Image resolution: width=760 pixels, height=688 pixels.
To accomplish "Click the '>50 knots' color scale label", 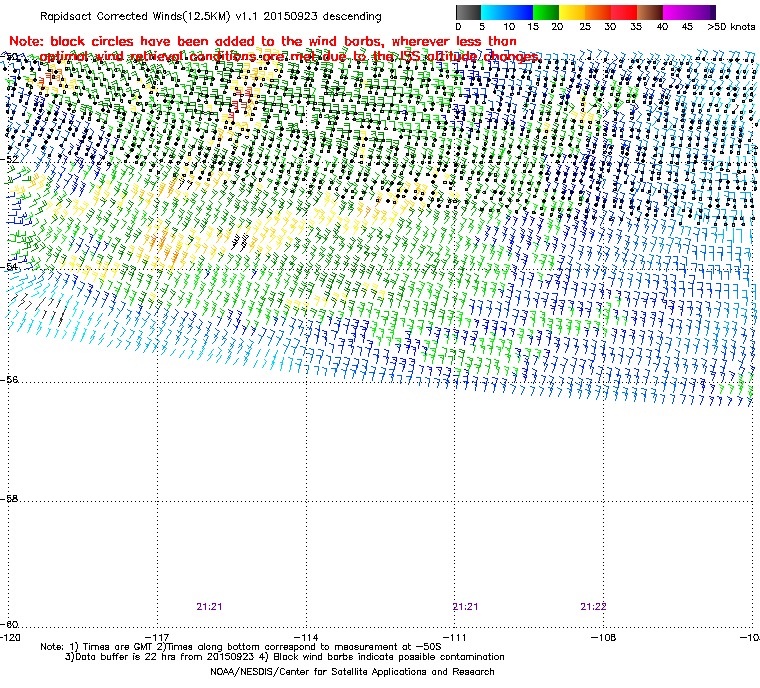I will [x=731, y=27].
